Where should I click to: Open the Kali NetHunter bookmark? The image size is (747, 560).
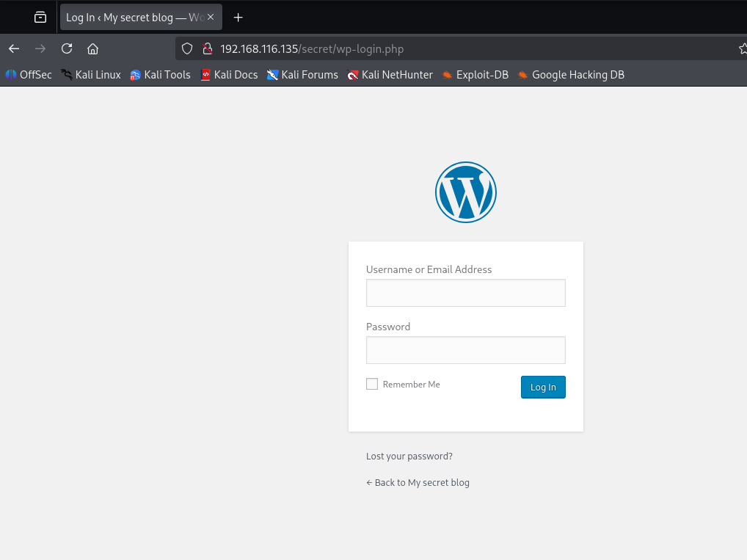click(x=390, y=75)
